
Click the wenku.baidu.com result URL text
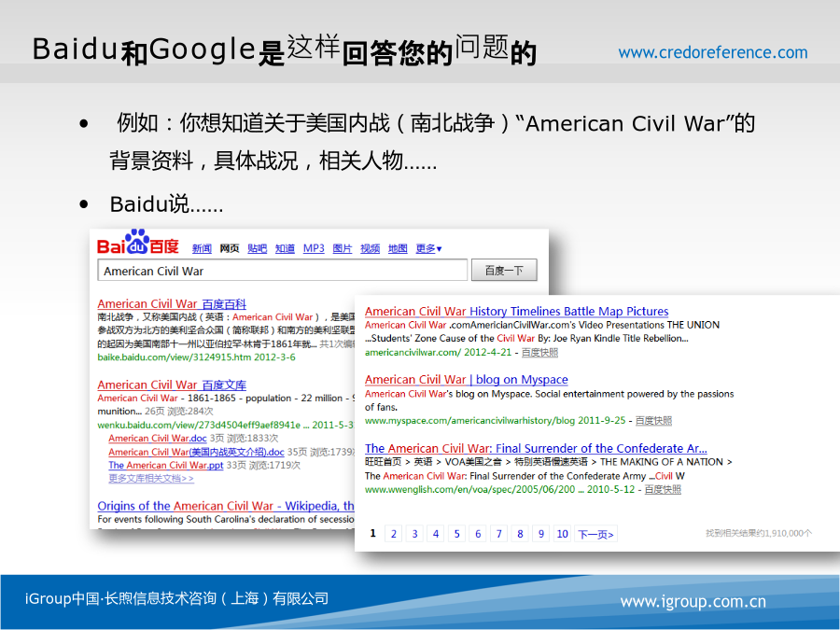226,425
